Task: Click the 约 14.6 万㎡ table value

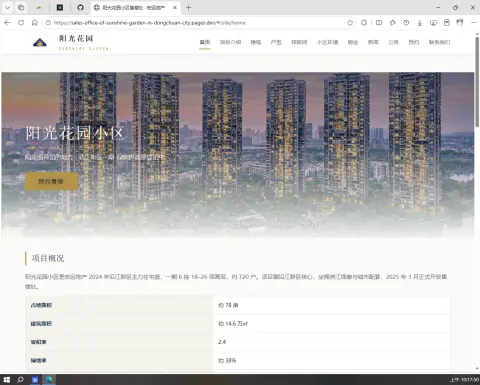Action: 233,324
